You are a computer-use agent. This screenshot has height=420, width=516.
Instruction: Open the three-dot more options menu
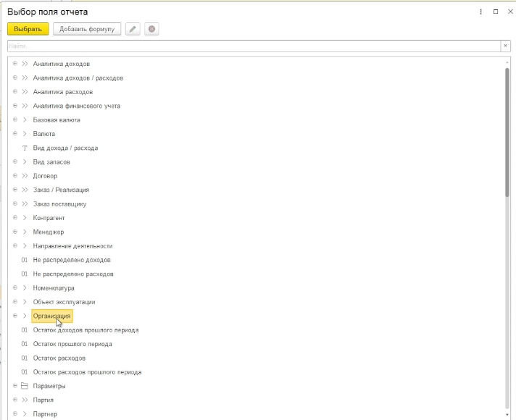[x=480, y=12]
